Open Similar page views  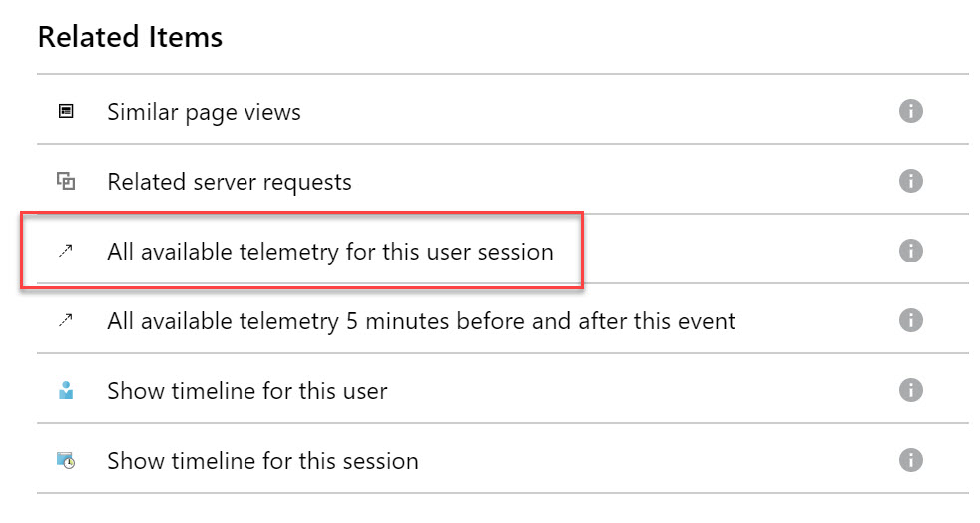(x=204, y=112)
